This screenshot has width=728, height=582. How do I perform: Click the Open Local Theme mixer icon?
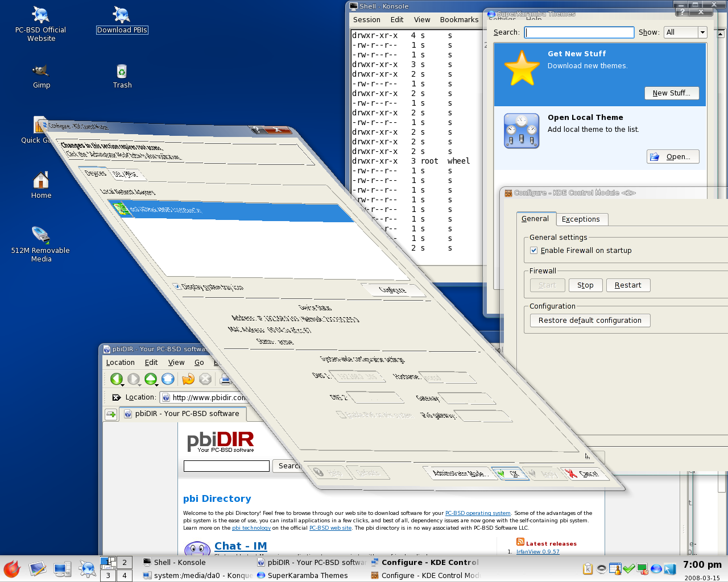[521, 131]
